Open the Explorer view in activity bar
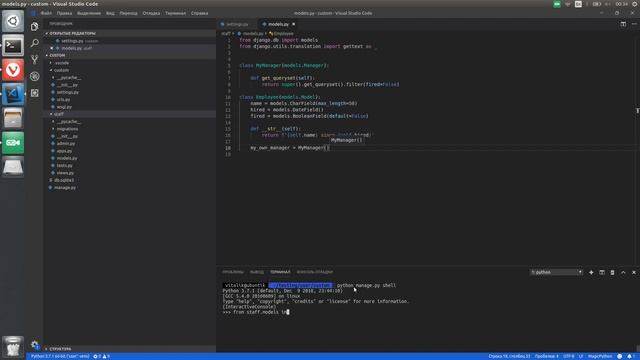 point(34,27)
